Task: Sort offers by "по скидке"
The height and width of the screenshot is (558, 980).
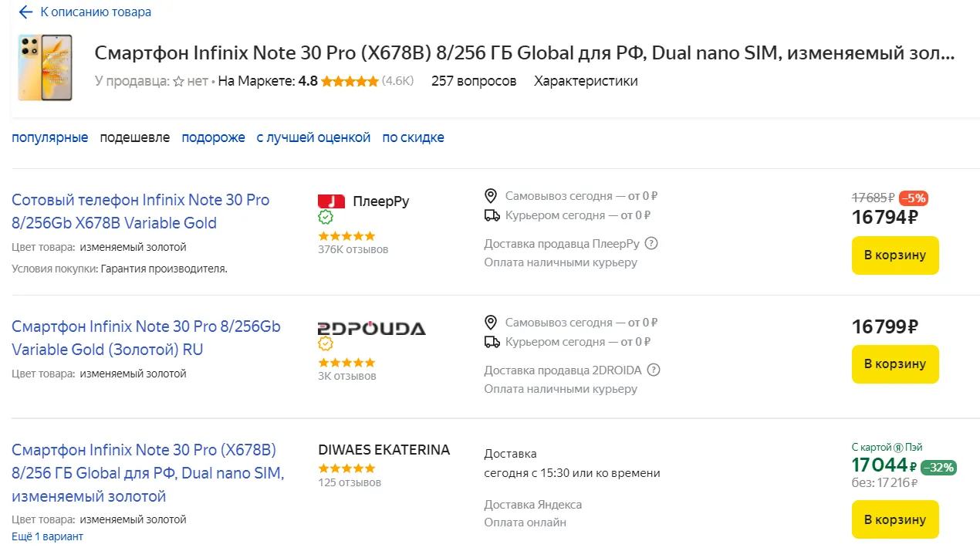Action: [x=413, y=137]
